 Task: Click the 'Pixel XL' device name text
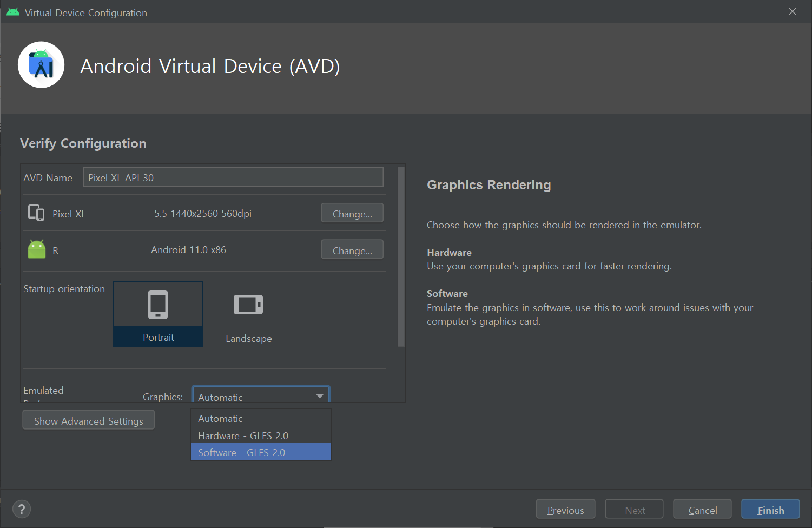69,214
